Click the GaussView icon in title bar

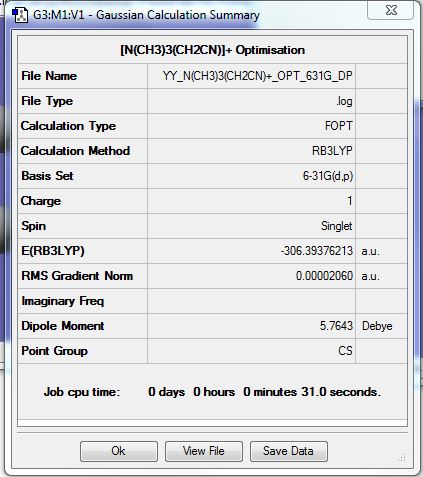point(20,15)
